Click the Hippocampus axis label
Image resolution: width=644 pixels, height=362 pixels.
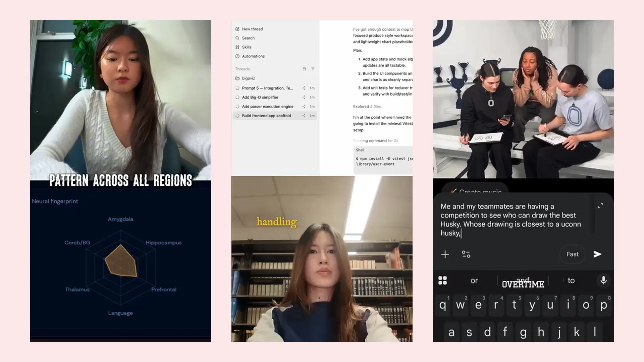[x=163, y=243]
